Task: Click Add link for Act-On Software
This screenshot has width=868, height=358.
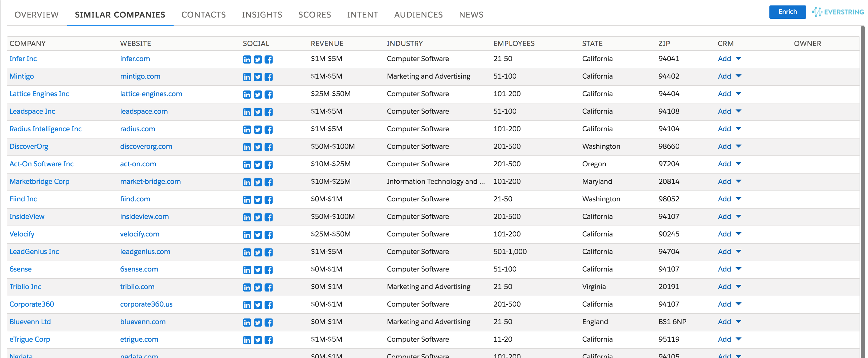Action: click(724, 164)
